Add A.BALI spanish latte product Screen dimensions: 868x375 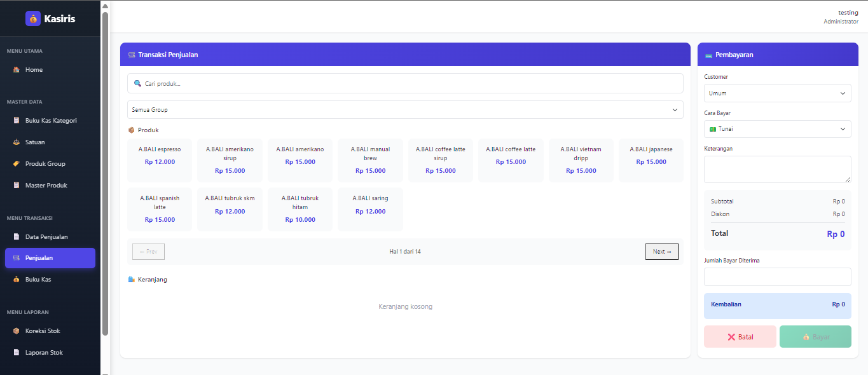[x=160, y=209]
